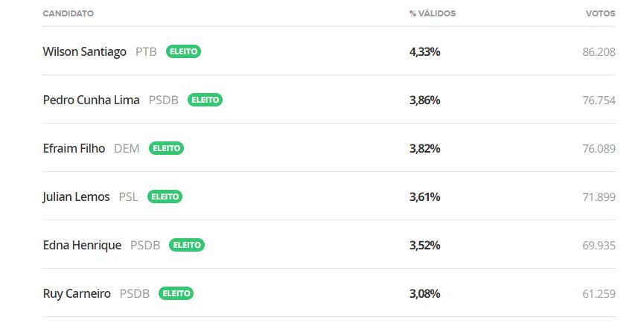This screenshot has height=332, width=644.
Task: Click the ELEITO badge beside Wilson Santiago
Action: click(183, 51)
